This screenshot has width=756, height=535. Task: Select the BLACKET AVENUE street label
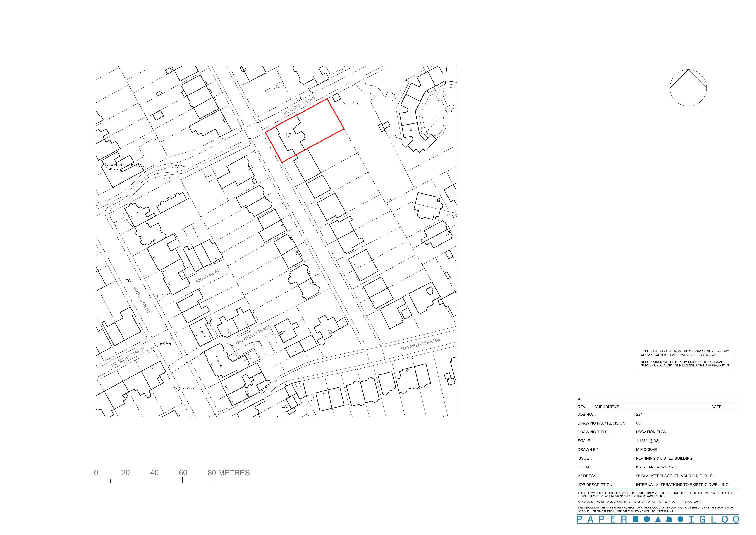tap(300, 105)
